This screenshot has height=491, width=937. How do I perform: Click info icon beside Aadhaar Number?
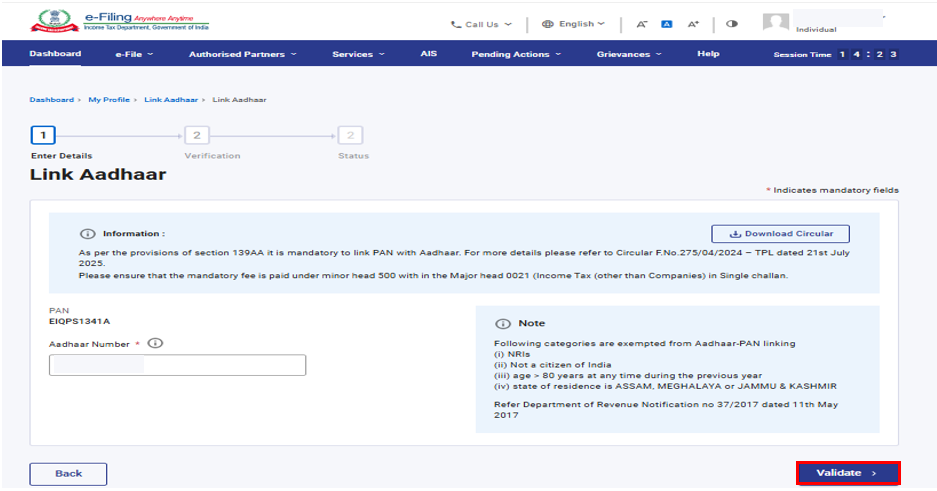tap(155, 343)
